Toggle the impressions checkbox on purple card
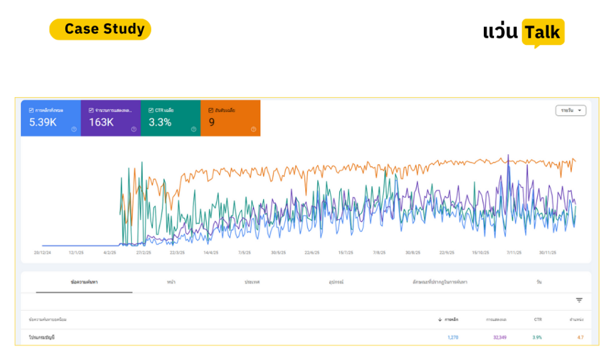This screenshot has height=364, width=614. pyautogui.click(x=91, y=110)
